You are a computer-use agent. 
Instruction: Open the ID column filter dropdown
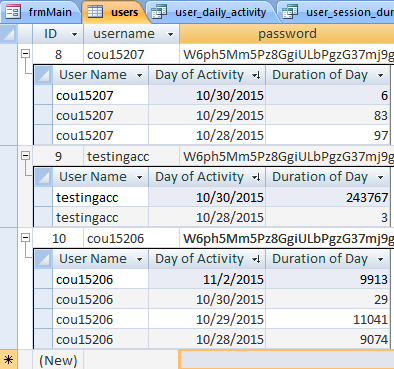[75, 34]
